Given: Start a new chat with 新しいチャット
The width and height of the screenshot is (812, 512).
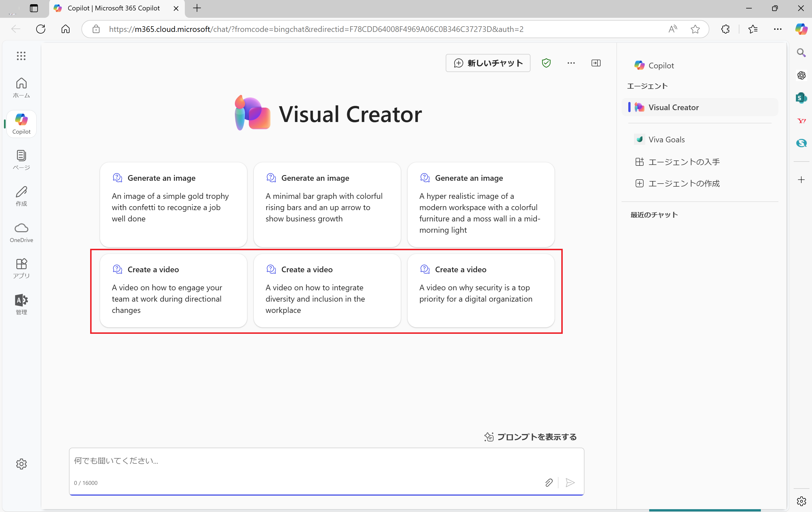Looking at the screenshot, I should (x=488, y=63).
